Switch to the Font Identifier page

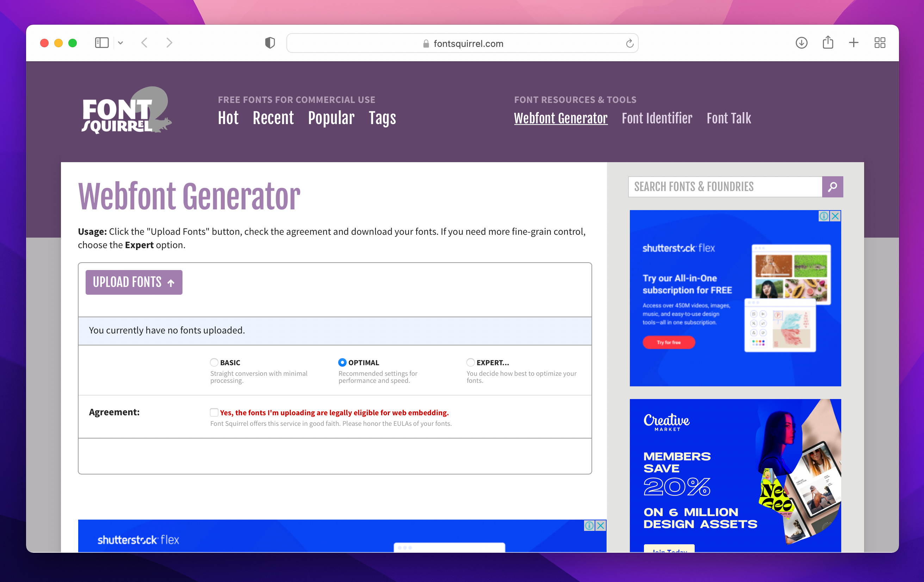tap(657, 118)
